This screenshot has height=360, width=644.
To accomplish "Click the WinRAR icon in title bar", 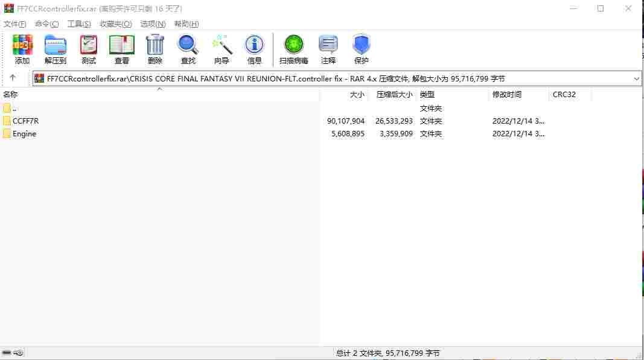I will point(8,8).
